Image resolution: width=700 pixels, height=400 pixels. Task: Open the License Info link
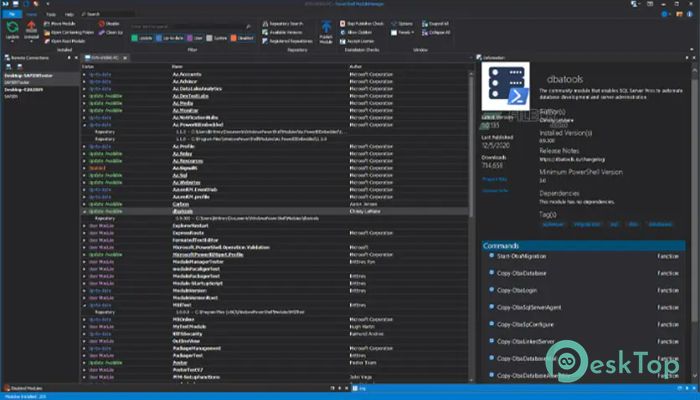495,191
